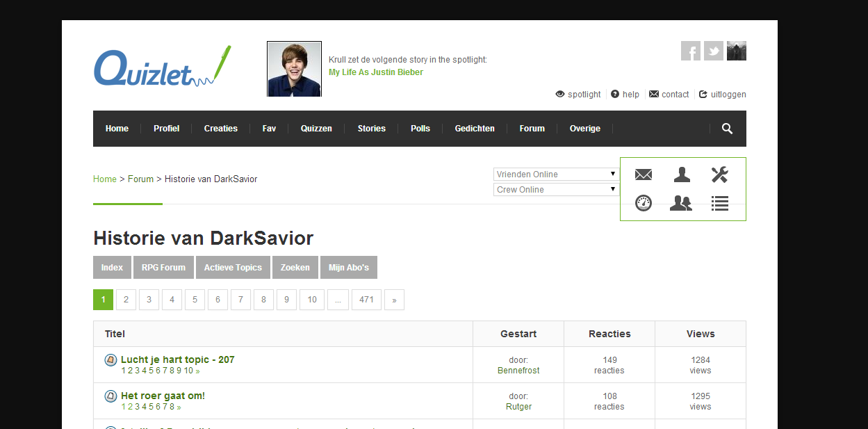The width and height of the screenshot is (868, 429).
Task: Open messages envelope icon in user panel
Action: click(x=644, y=175)
